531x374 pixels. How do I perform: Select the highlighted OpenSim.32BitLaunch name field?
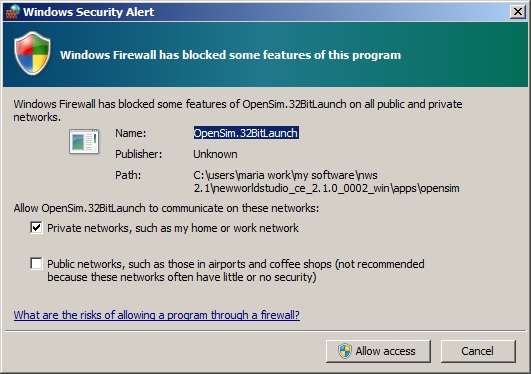pyautogui.click(x=246, y=133)
